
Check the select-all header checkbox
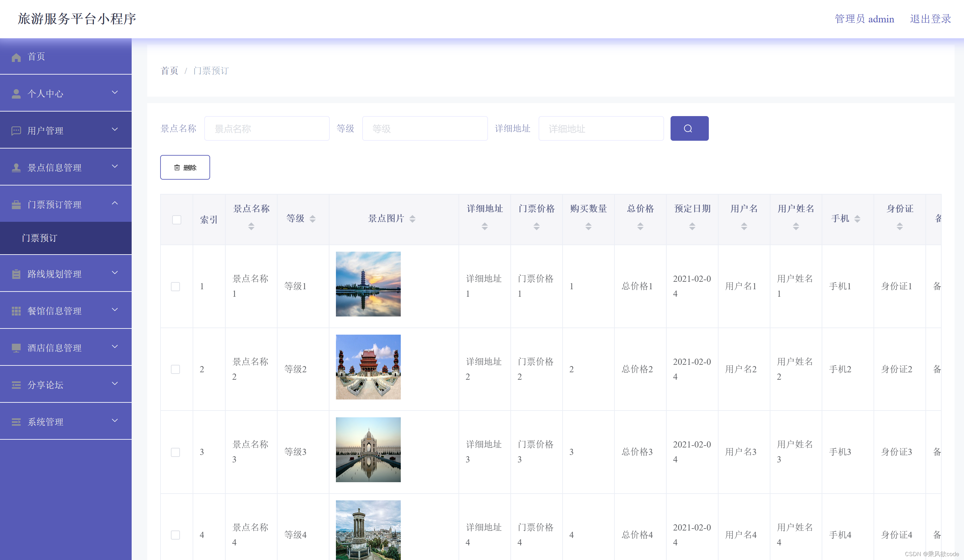pos(176,220)
